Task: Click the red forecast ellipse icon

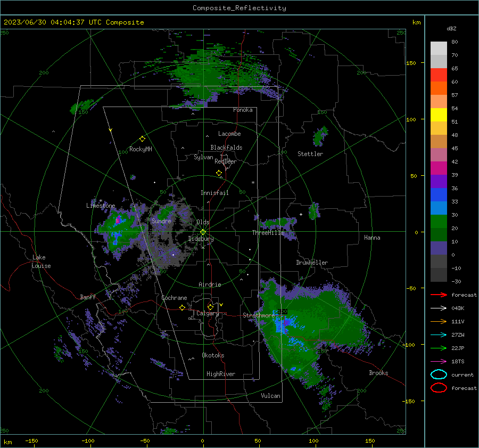Action: pos(439,388)
